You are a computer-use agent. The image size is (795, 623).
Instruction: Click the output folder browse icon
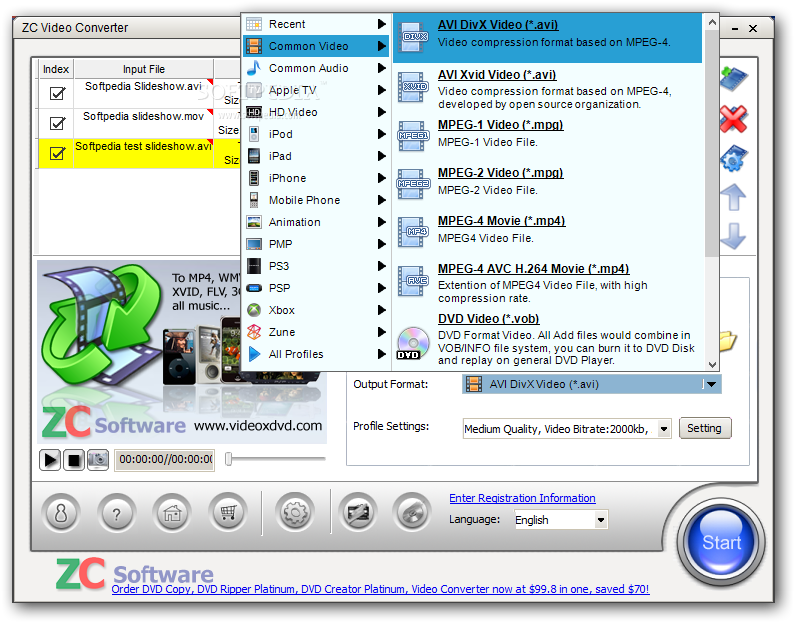(728, 341)
